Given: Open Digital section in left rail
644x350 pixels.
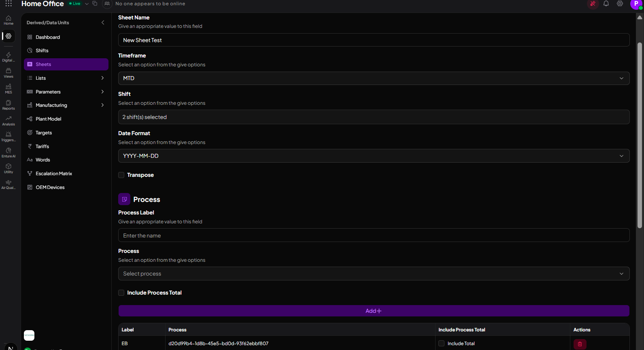Looking at the screenshot, I should [9, 57].
